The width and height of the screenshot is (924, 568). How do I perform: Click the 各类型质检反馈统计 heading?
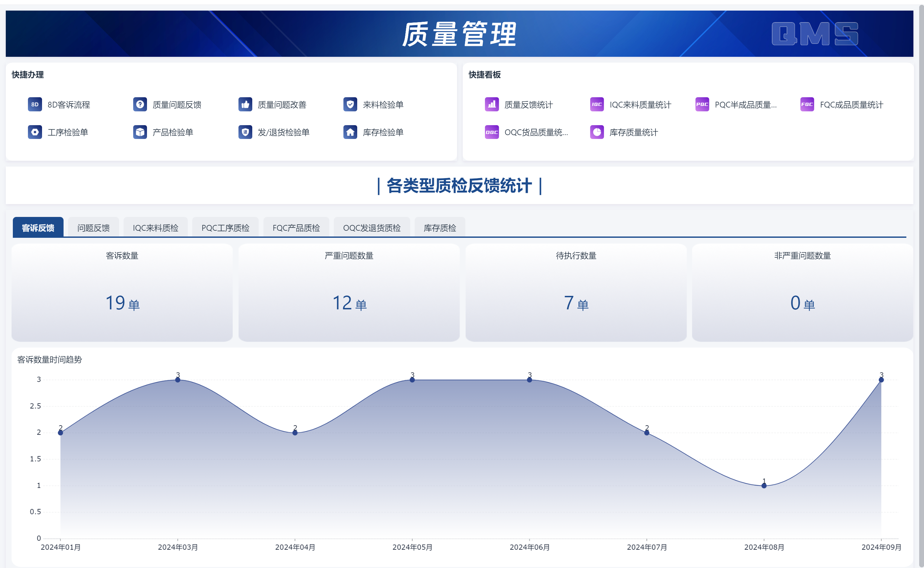459,185
